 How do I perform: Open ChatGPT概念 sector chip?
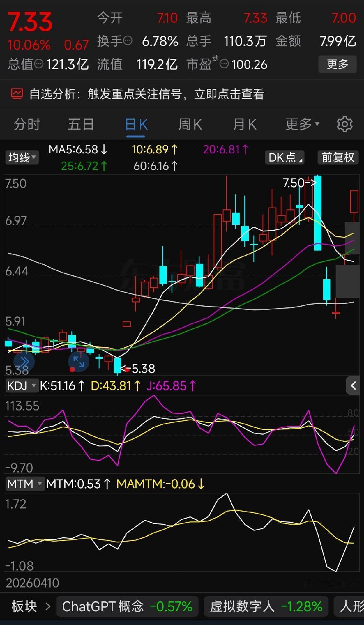[x=128, y=606]
